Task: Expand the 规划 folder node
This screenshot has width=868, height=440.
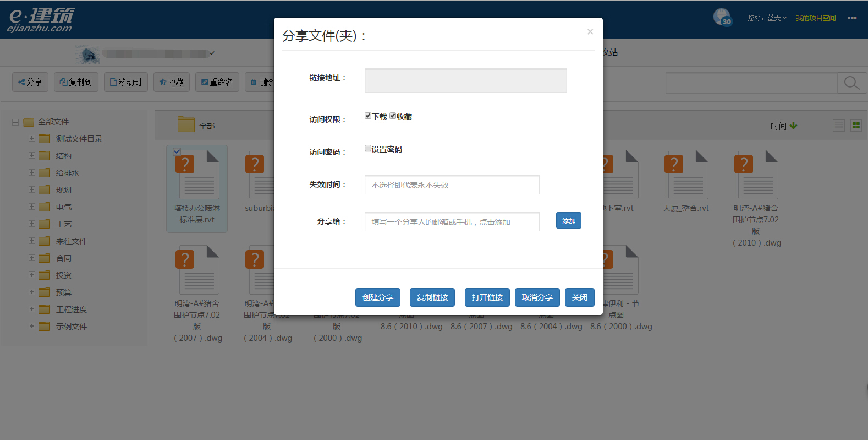Action: click(x=32, y=189)
